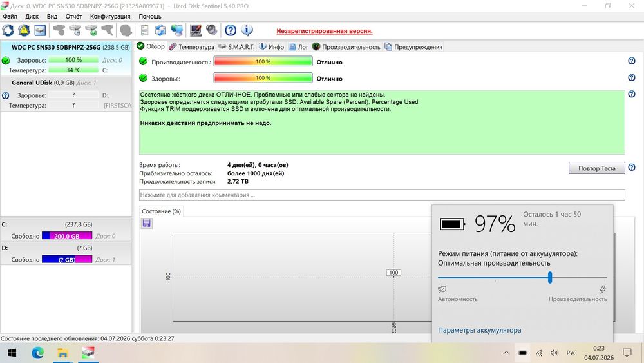Open the Параметры аккумулятора link
The width and height of the screenshot is (644, 363).
point(479,330)
